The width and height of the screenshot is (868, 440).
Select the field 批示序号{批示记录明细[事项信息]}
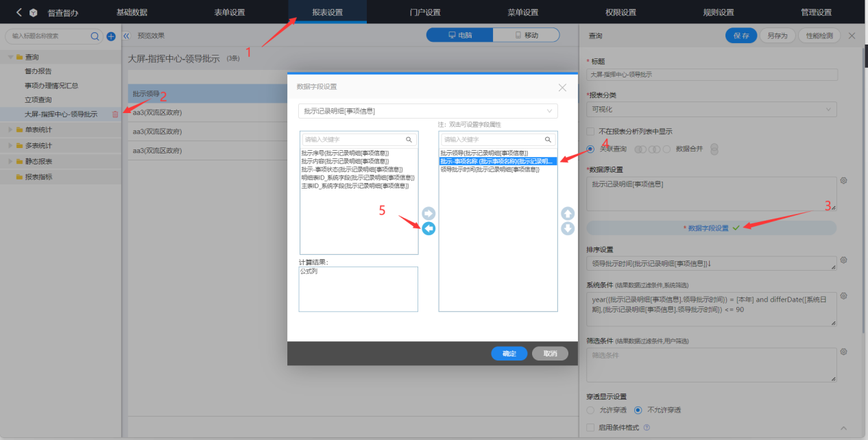coord(345,153)
